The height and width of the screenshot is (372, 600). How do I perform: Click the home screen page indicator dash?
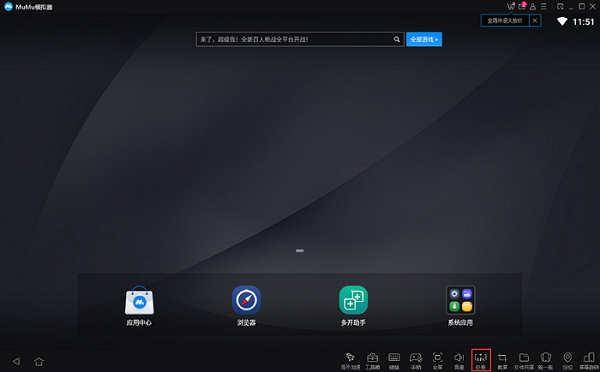tap(300, 251)
